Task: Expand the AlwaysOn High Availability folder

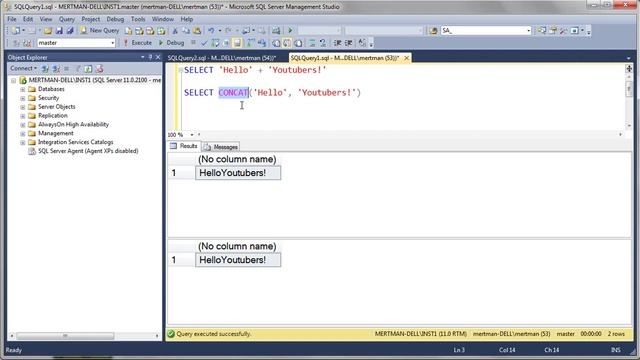Action: click(23, 124)
